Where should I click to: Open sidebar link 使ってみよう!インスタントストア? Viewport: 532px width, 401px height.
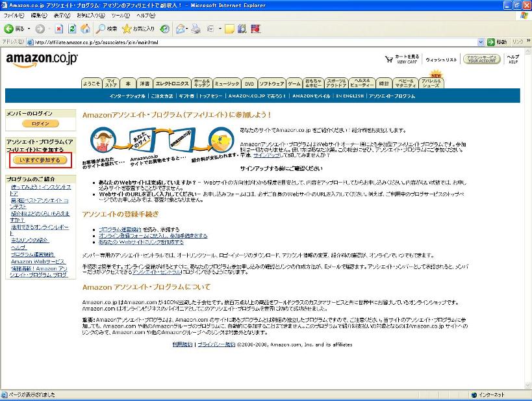pyautogui.click(x=41, y=190)
